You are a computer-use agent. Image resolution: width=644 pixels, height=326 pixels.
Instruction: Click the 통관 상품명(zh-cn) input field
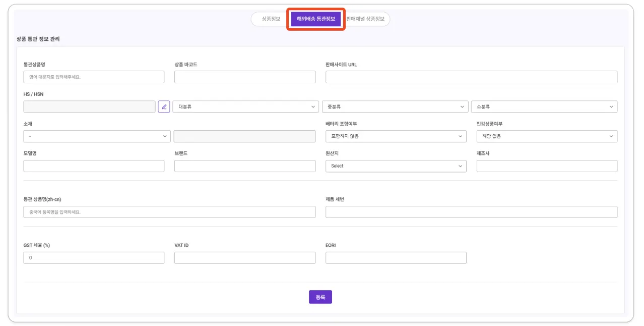click(x=169, y=212)
